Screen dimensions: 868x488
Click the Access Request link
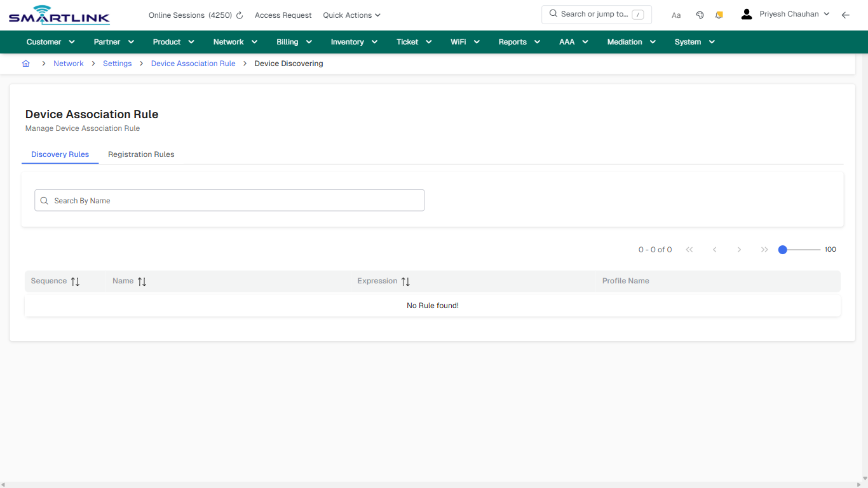283,15
